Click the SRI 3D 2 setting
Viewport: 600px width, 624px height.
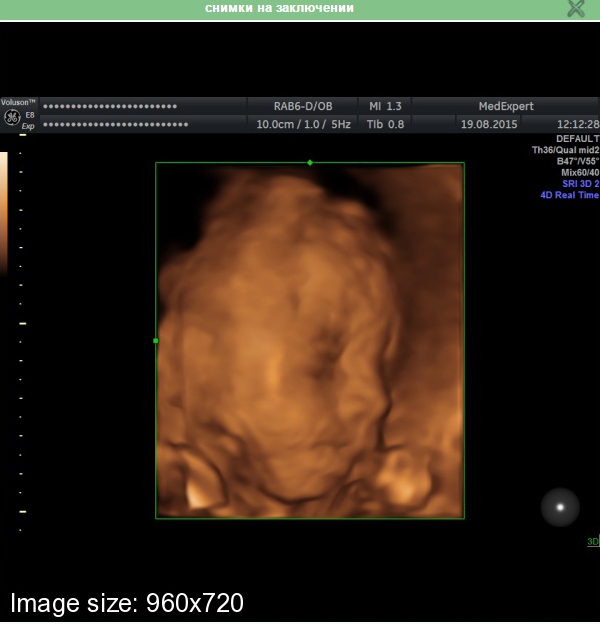pyautogui.click(x=580, y=184)
